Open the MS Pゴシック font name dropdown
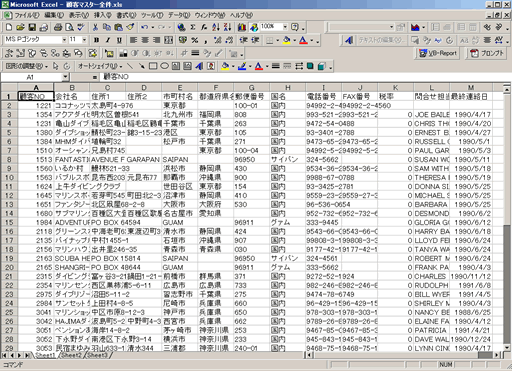 64,40
